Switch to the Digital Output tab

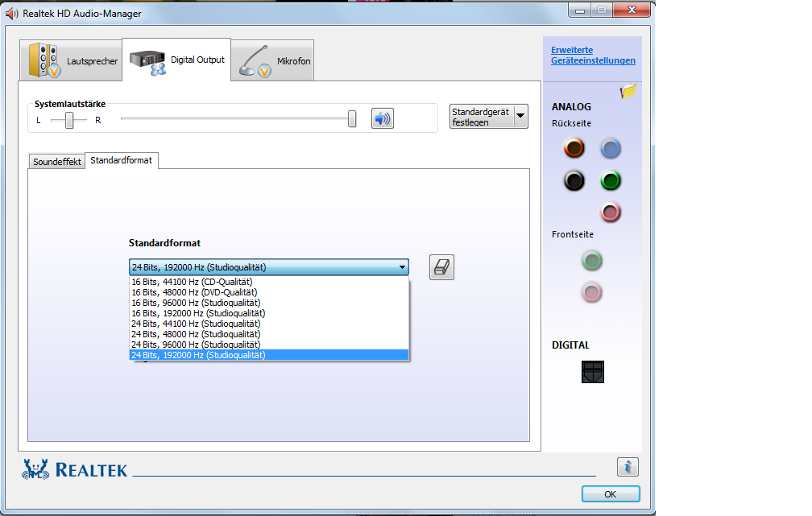click(176, 60)
